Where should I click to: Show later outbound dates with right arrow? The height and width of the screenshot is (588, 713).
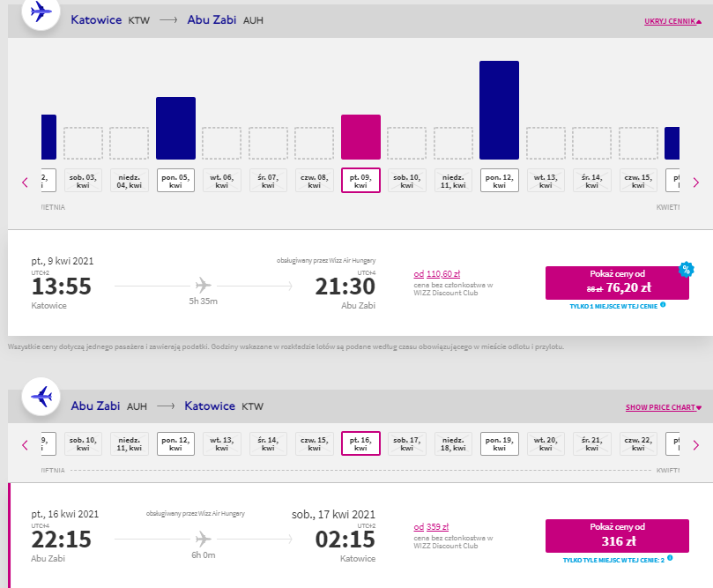click(695, 182)
